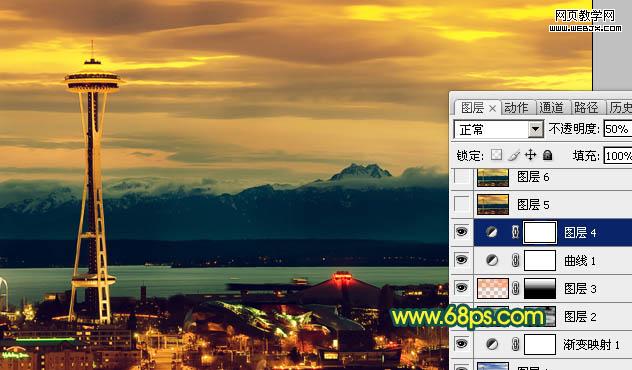632x370 pixels.
Task: Toggle lock all padlock icon
Action: coord(547,155)
